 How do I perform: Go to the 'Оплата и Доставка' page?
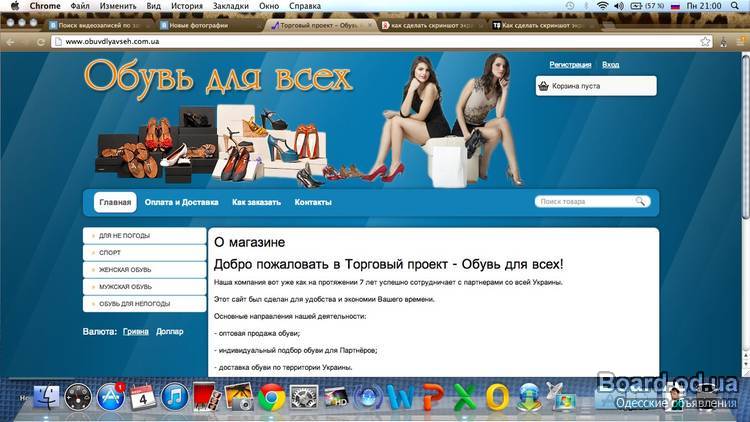click(x=181, y=202)
